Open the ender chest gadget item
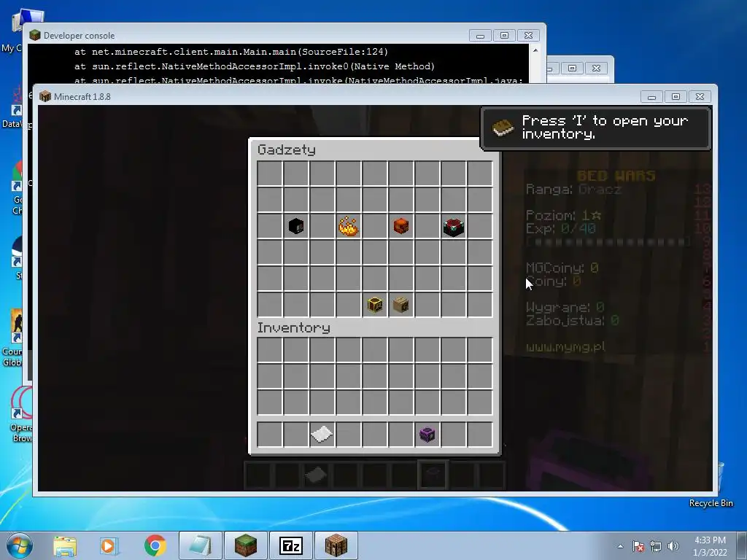Image resolution: width=747 pixels, height=560 pixels. pyautogui.click(x=454, y=227)
